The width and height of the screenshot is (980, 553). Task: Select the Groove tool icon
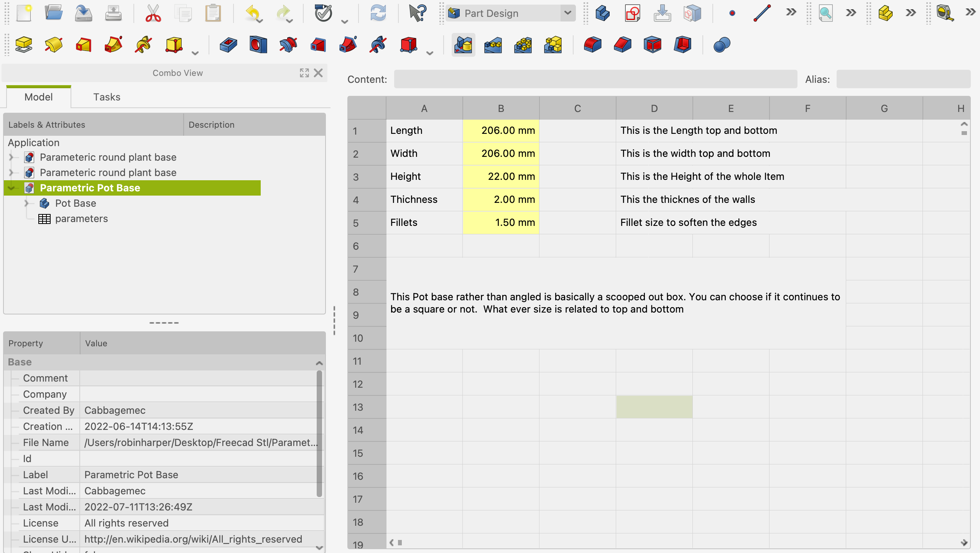pyautogui.click(x=288, y=45)
